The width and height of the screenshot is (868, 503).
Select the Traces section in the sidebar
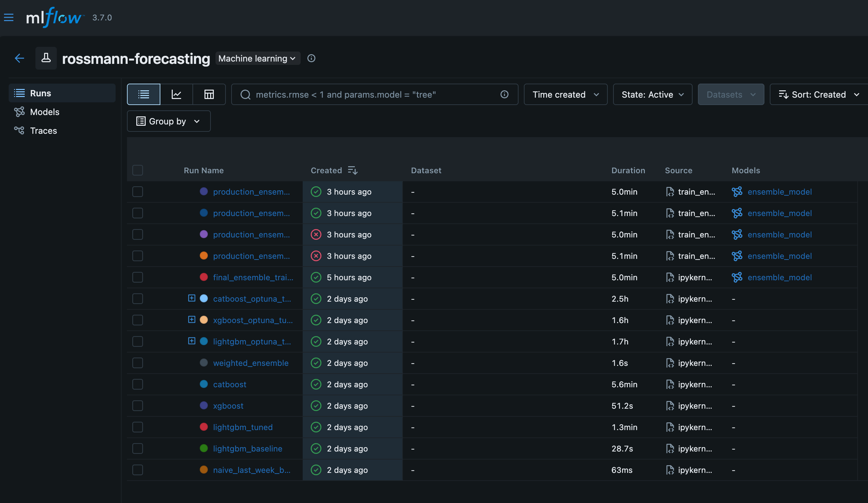point(43,130)
